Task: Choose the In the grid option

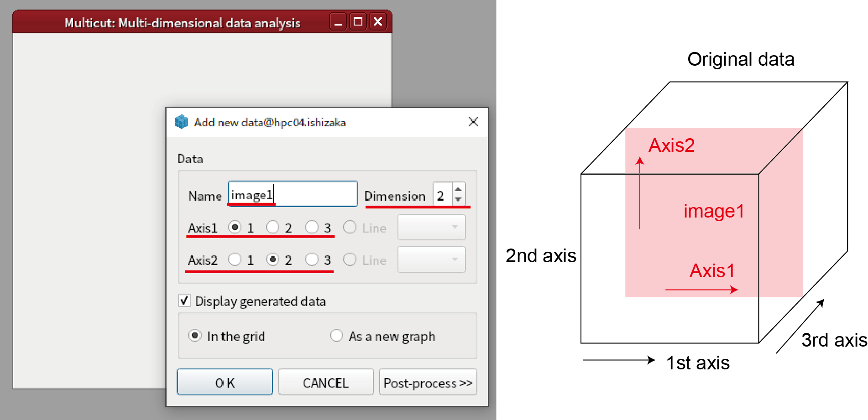Action: click(x=195, y=336)
